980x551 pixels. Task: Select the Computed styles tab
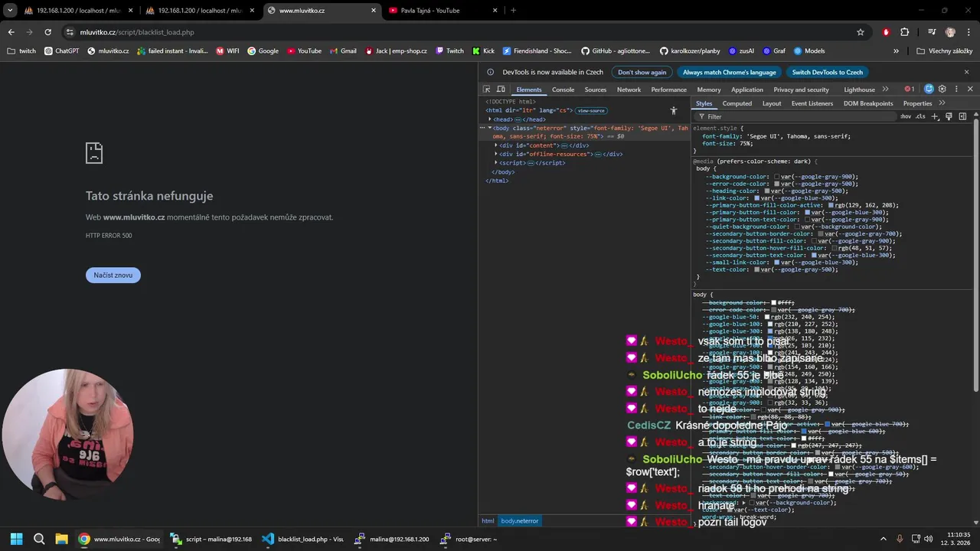click(737, 103)
